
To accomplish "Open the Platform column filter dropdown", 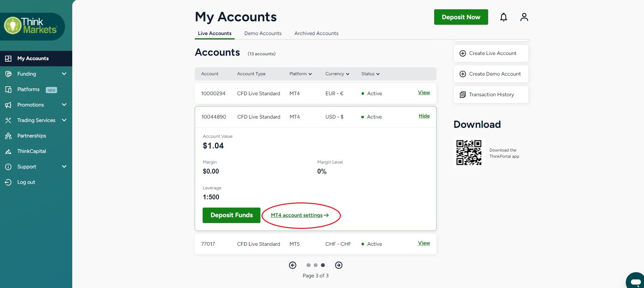I will click(301, 74).
